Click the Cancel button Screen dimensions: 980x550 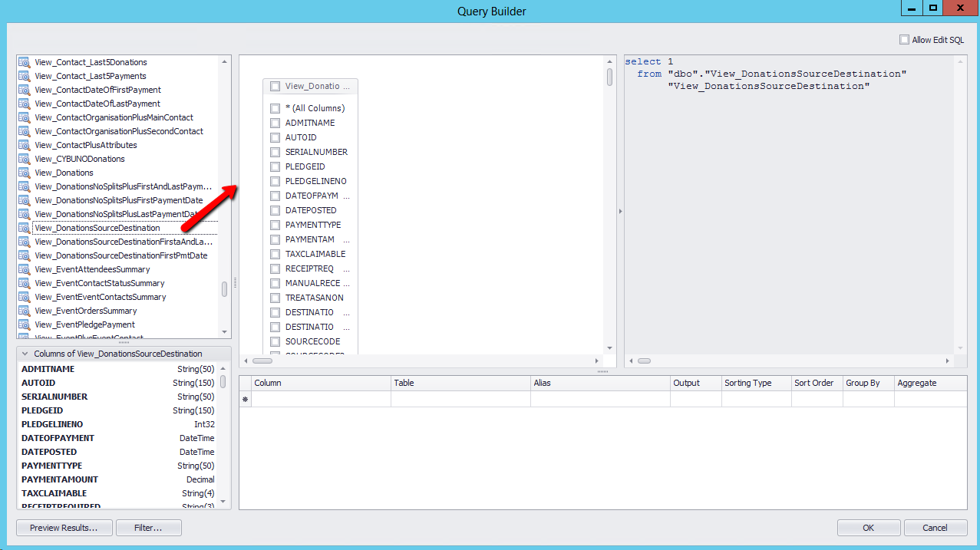(x=935, y=528)
